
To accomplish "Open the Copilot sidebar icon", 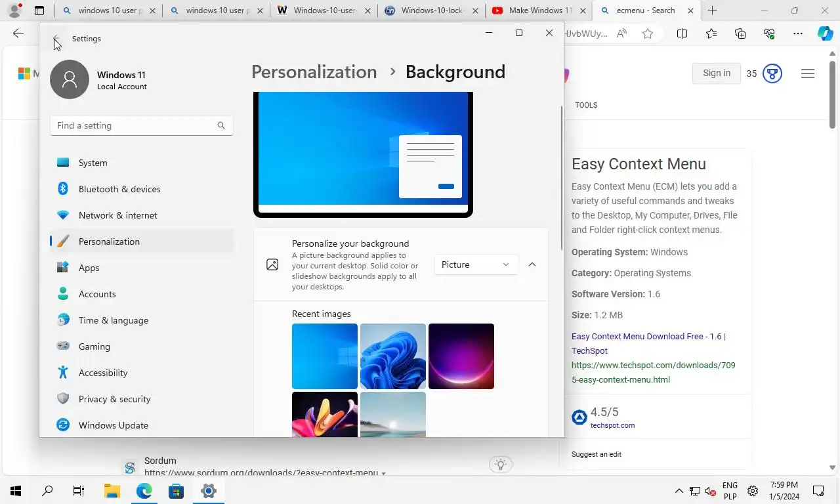I will 826,34.
